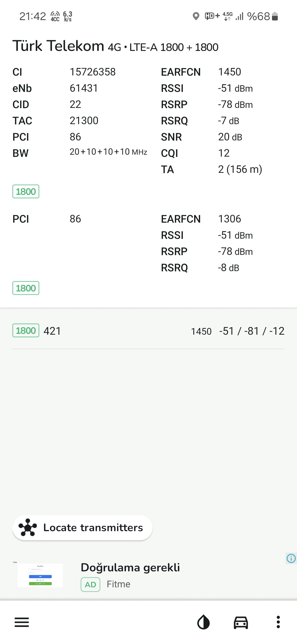
Task: Select the 1800 badge below secondary RSRQ
Action: (x=26, y=288)
